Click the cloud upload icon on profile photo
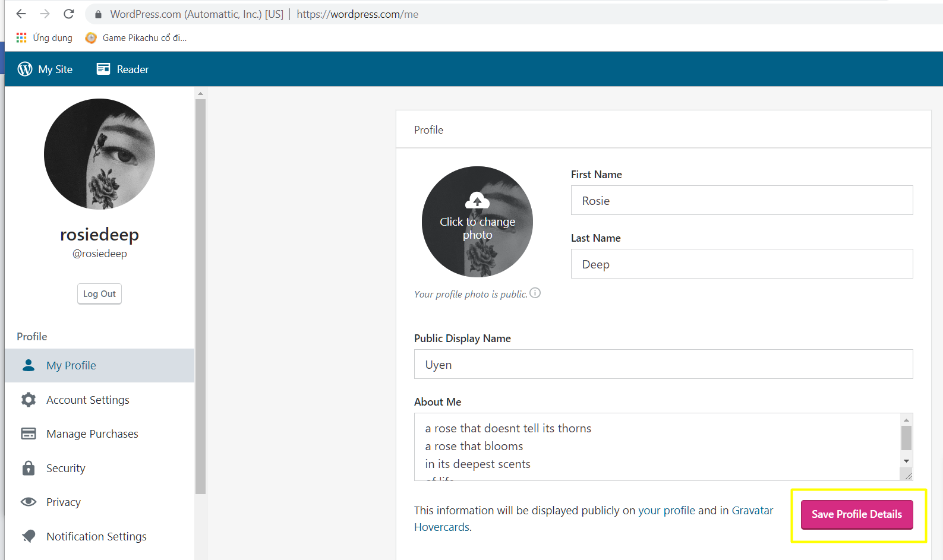Viewport: 943px width, 560px height. tap(477, 200)
